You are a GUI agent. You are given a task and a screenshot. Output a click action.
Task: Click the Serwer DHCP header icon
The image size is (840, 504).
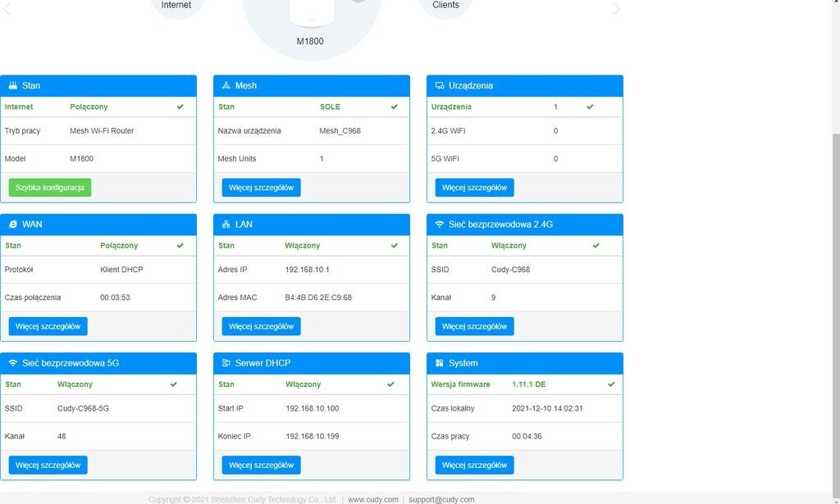226,363
